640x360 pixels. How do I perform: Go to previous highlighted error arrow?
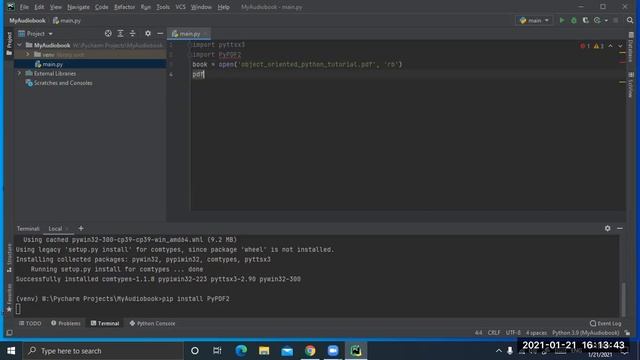[610, 46]
